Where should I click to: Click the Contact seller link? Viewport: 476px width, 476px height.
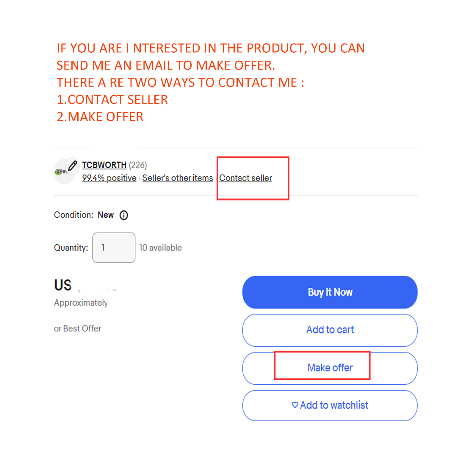[x=246, y=178]
